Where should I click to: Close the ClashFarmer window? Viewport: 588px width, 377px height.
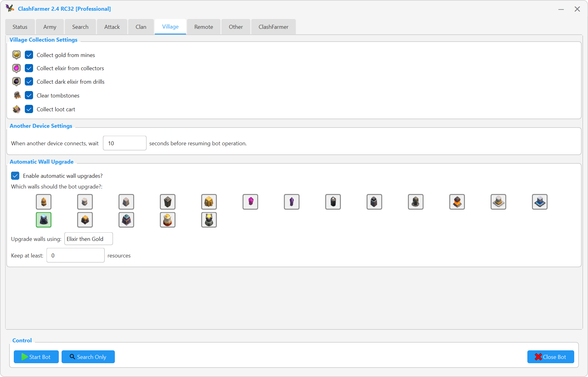click(577, 9)
